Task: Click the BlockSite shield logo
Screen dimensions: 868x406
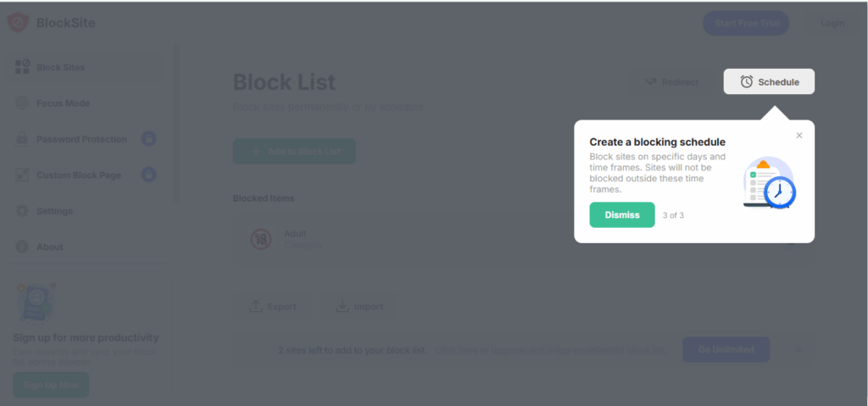Action: pyautogui.click(x=18, y=23)
